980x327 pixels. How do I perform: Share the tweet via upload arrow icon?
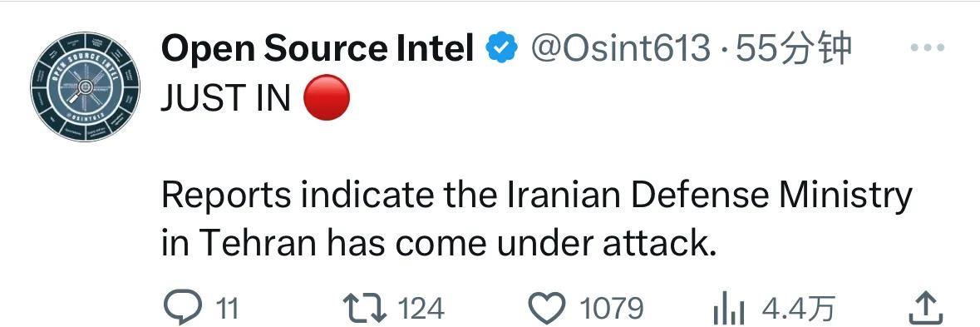924,308
